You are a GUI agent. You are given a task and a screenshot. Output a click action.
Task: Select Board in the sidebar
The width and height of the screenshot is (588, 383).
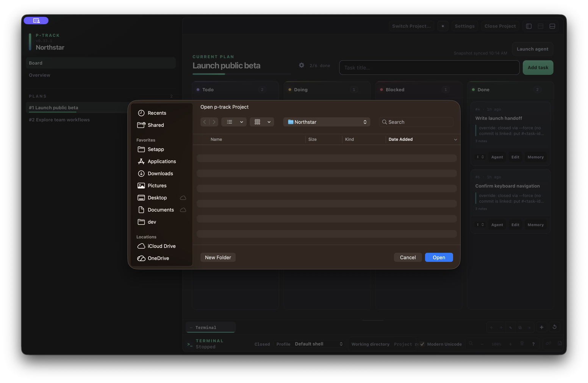[101, 63]
